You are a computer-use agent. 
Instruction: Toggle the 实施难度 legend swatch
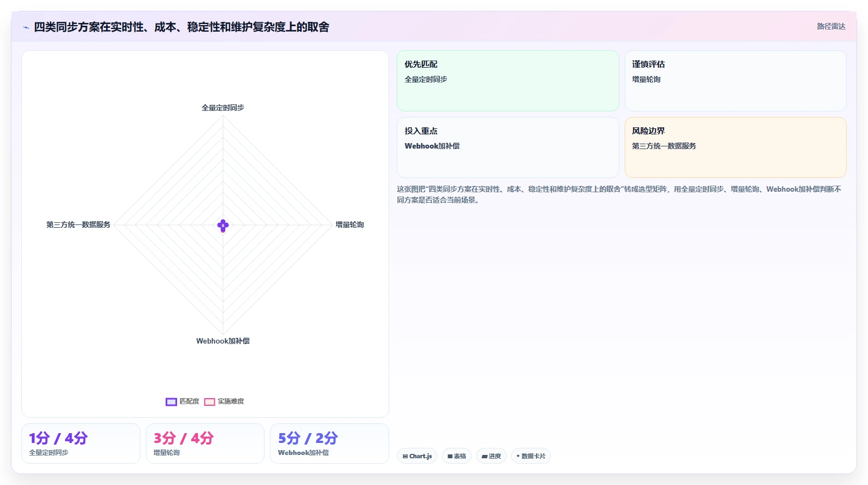click(x=209, y=402)
